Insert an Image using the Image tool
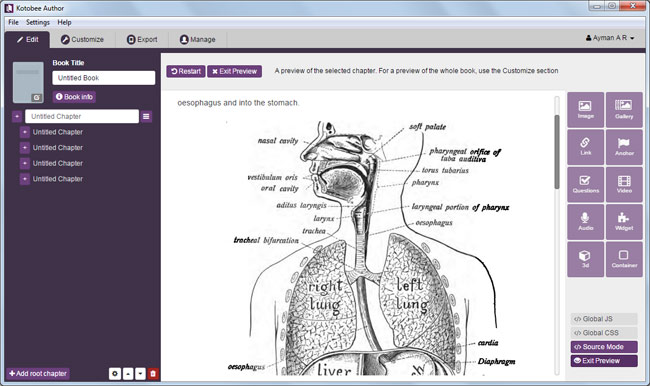Screen dimensions: 650x386 pyautogui.click(x=585, y=109)
